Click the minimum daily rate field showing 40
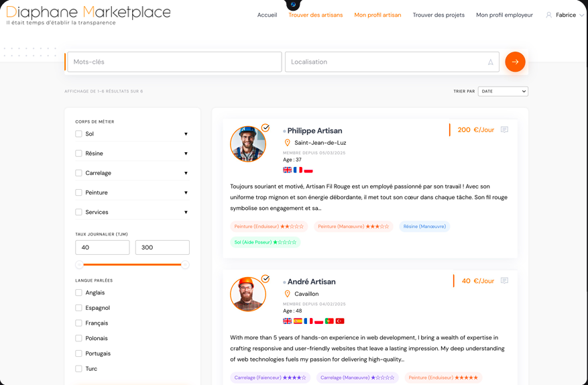This screenshot has width=588, height=385. [103, 248]
